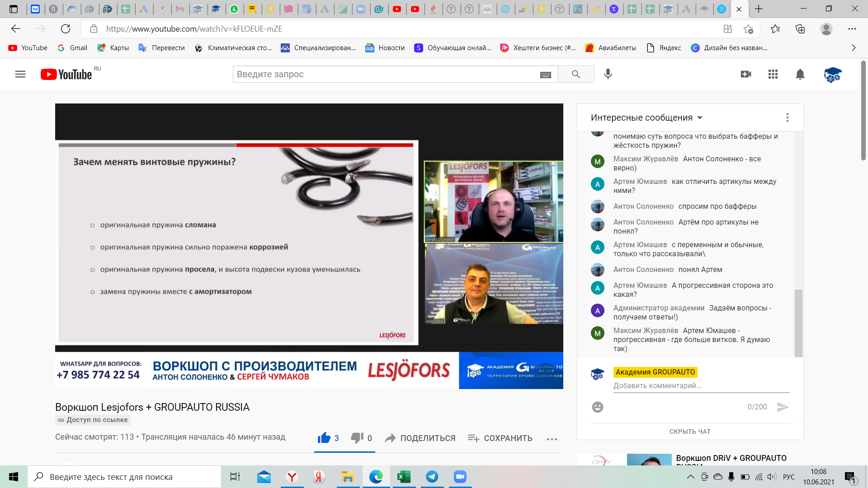868x488 pixels.
Task: Open Telegram from the taskbar
Action: pos(432,477)
